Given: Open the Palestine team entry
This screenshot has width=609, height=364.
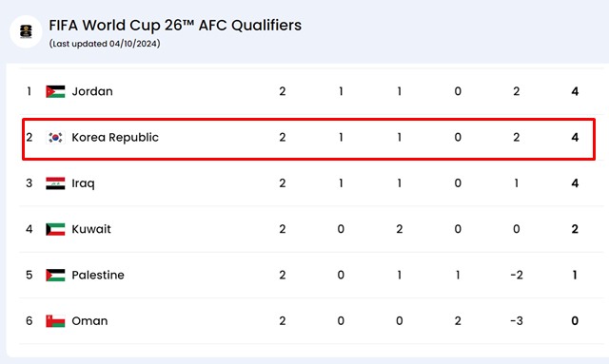Looking at the screenshot, I should 98,275.
